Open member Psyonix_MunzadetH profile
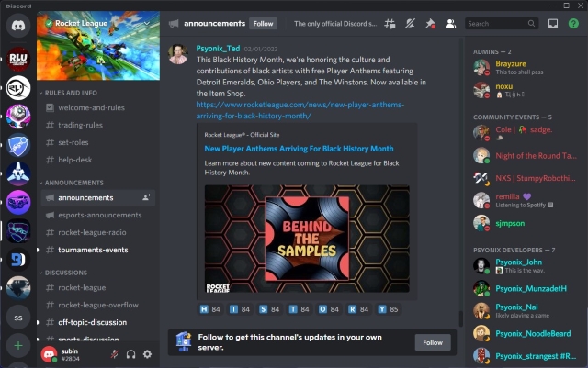Viewport: 588px width, 368px height. pos(525,288)
